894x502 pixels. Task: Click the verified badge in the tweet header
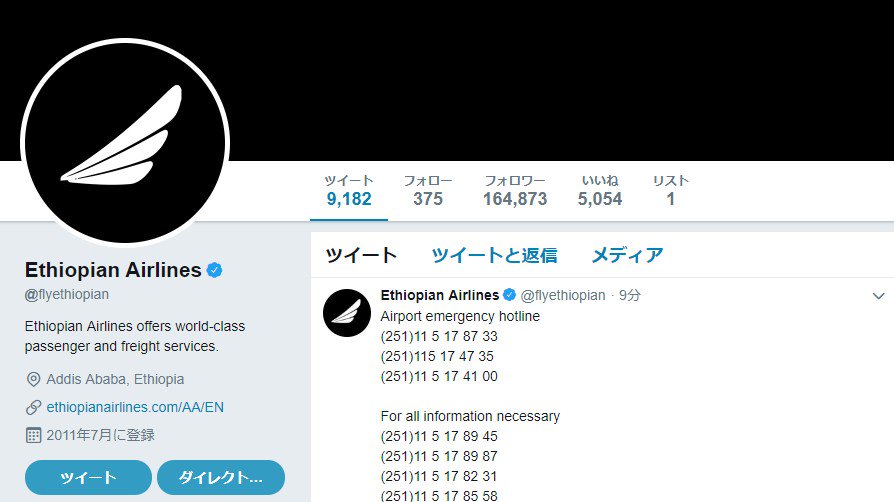pos(510,295)
